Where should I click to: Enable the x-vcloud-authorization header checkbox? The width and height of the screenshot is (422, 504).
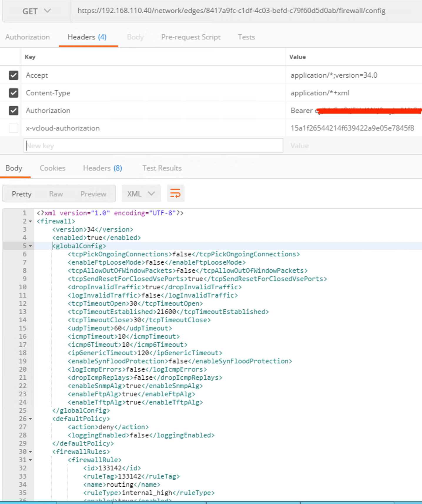coord(14,128)
